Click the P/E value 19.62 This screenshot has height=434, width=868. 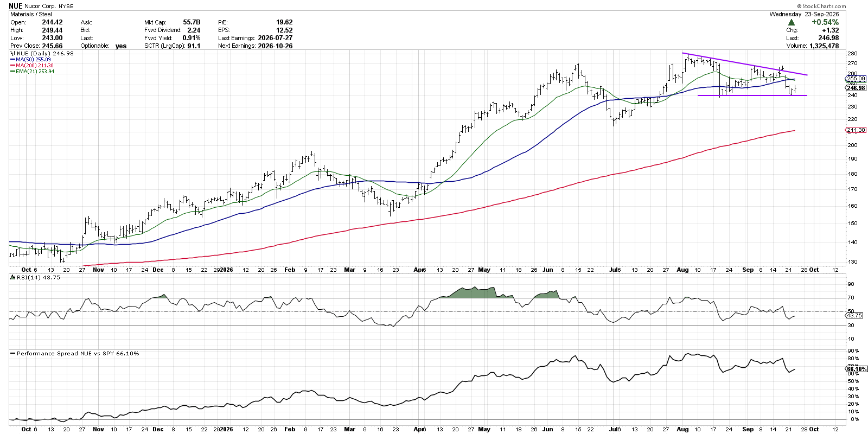(x=284, y=22)
